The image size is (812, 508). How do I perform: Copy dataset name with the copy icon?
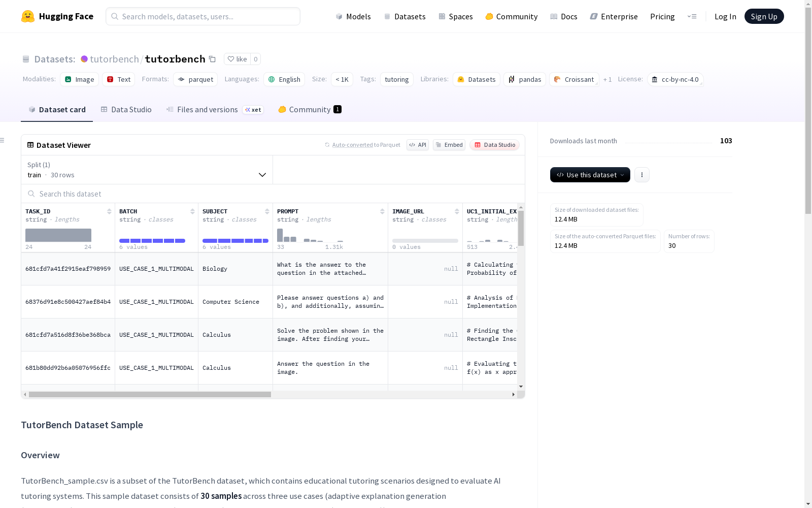(213, 59)
